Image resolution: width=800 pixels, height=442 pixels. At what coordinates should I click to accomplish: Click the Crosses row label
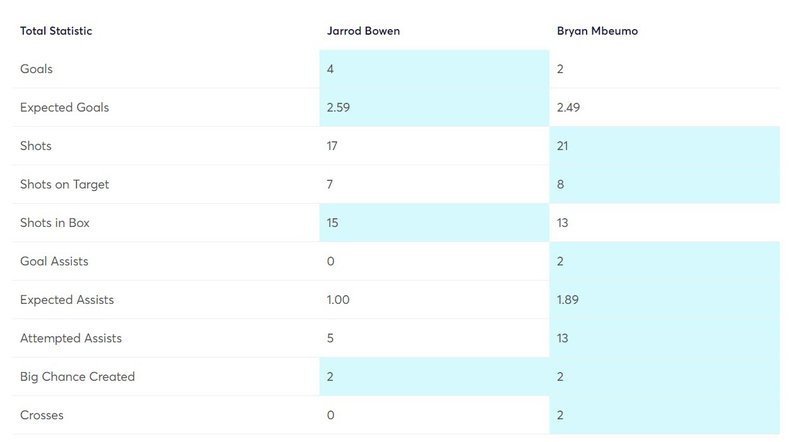tap(42, 415)
